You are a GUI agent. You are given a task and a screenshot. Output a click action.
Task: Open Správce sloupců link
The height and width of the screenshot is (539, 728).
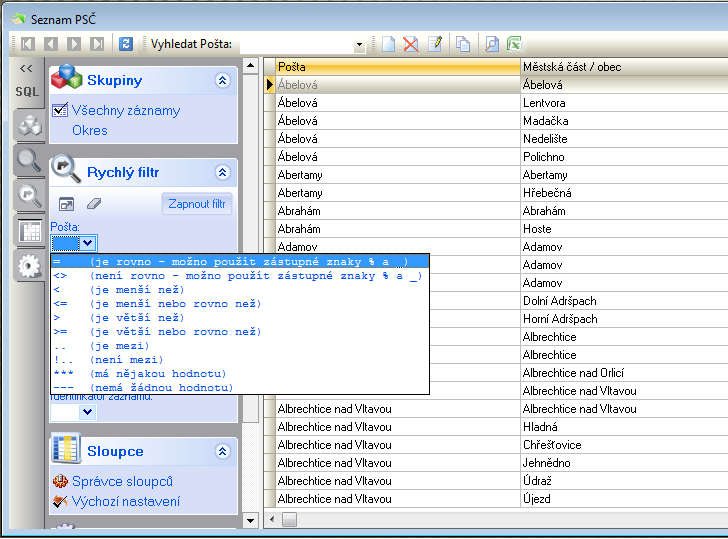click(122, 481)
